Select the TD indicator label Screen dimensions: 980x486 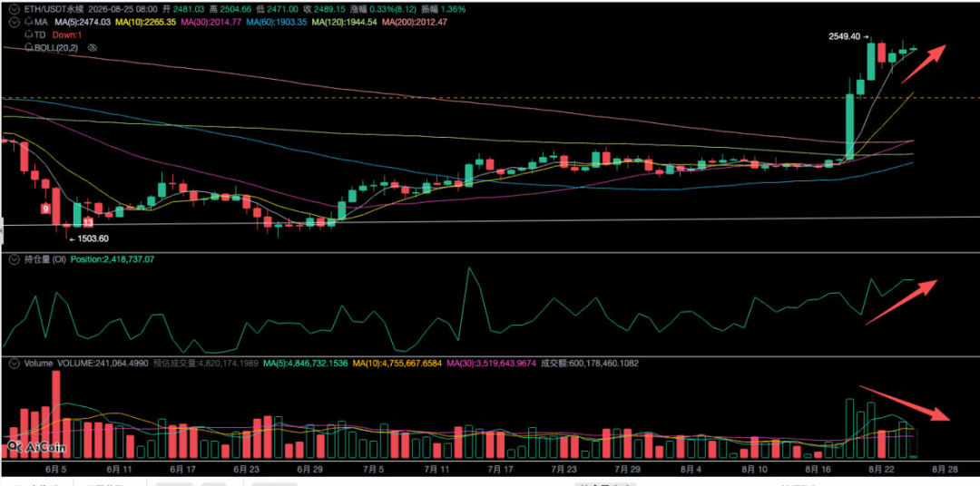tap(39, 34)
